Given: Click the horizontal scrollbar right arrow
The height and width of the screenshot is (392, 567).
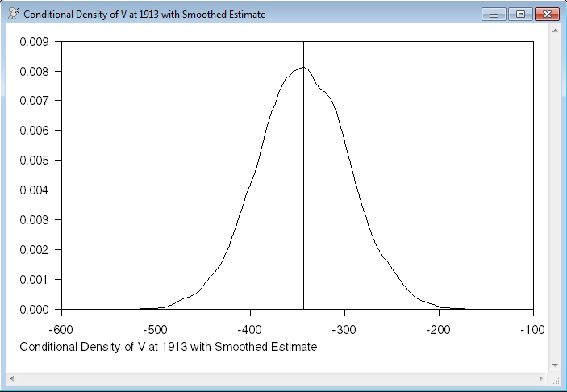Looking at the screenshot, I should coord(541,378).
